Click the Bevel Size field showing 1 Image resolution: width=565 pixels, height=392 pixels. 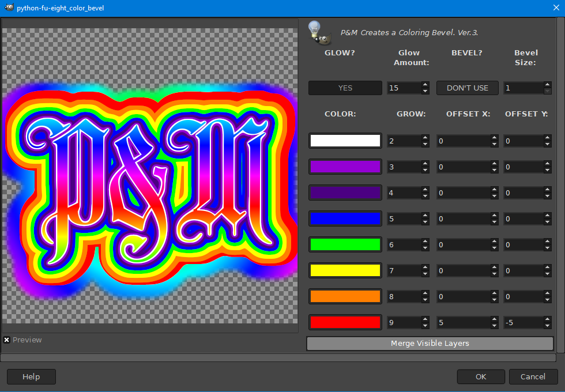(523, 88)
